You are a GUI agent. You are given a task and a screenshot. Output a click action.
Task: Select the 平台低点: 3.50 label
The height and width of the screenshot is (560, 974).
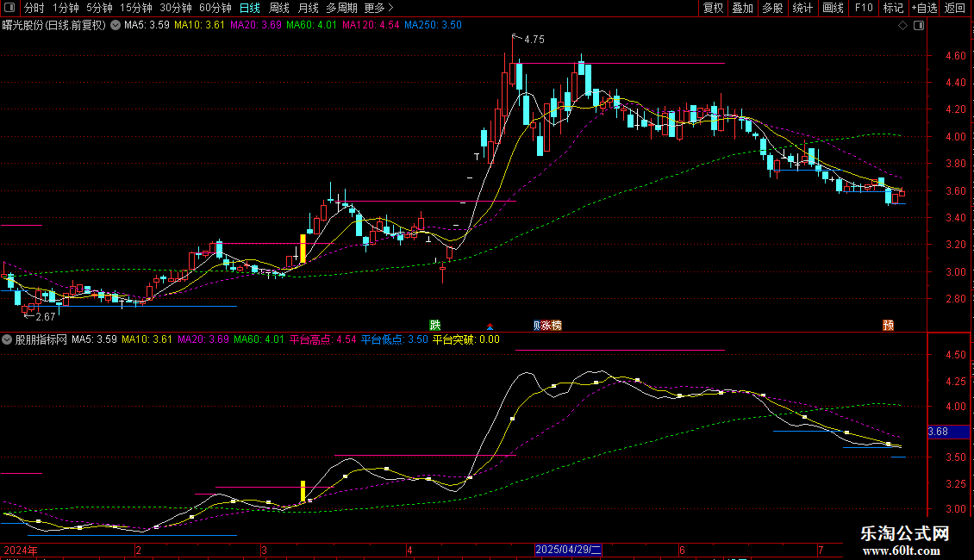click(x=395, y=339)
